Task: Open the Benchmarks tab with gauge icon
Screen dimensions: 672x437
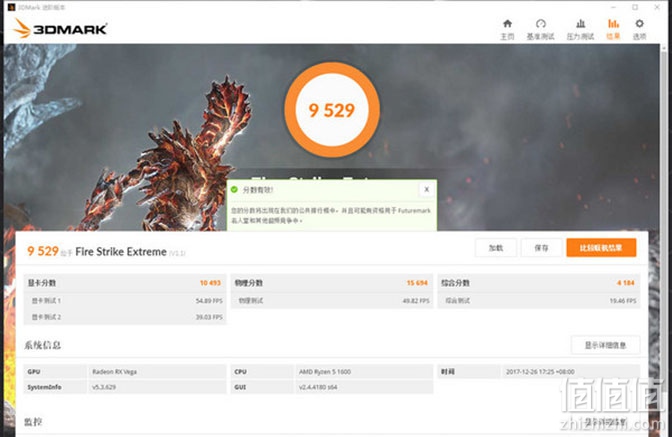Action: [x=540, y=29]
